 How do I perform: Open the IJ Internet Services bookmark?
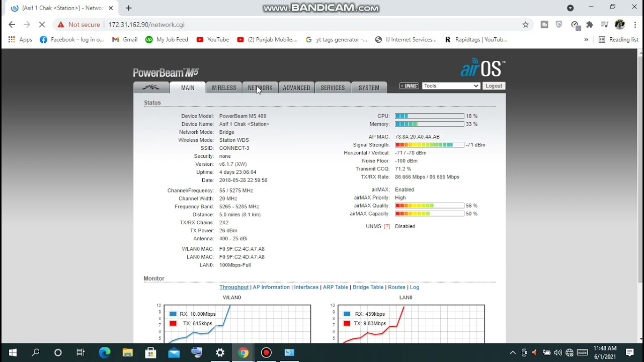coord(406,40)
